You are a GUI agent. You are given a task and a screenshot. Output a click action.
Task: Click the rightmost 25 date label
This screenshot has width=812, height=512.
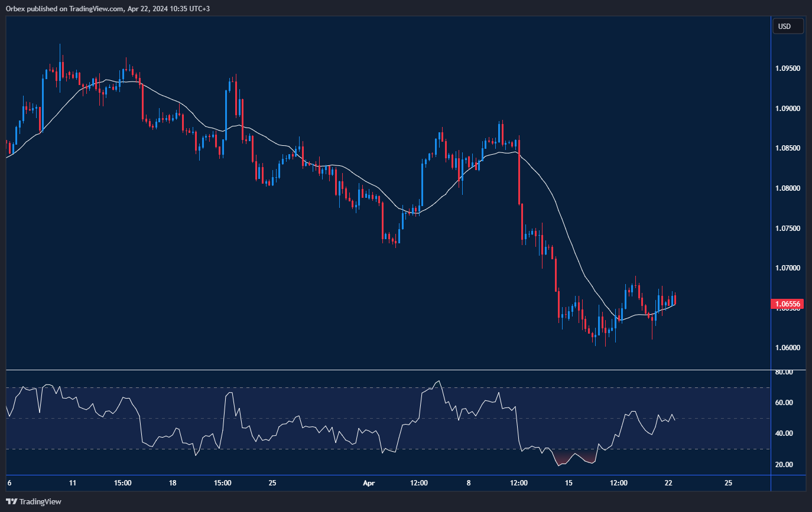tap(728, 483)
